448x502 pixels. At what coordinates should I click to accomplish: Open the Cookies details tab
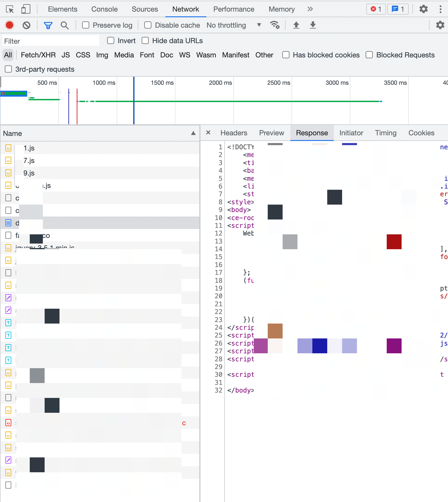[x=421, y=133]
